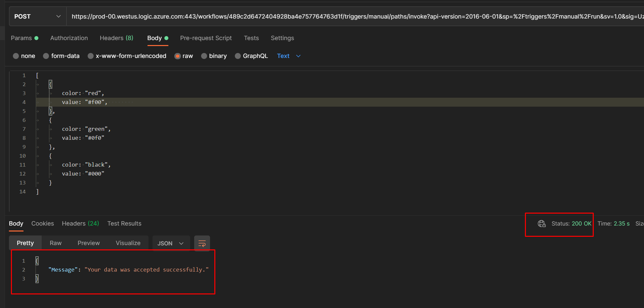Viewport: 644px width, 308px height.
Task: Click the green dot on the Params tab
Action: pyautogui.click(x=36, y=38)
